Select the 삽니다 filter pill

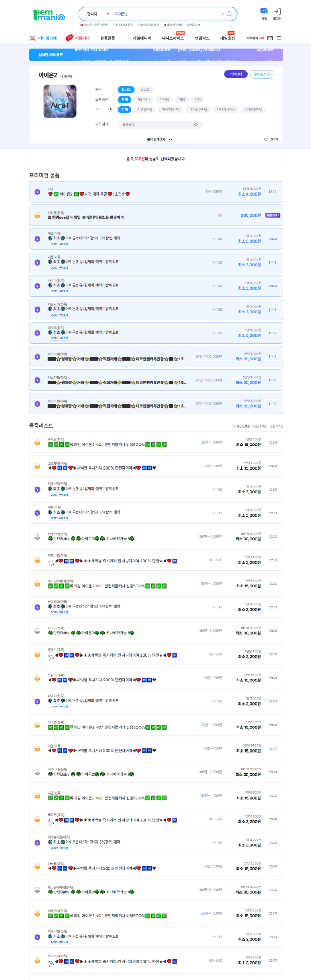145,90
